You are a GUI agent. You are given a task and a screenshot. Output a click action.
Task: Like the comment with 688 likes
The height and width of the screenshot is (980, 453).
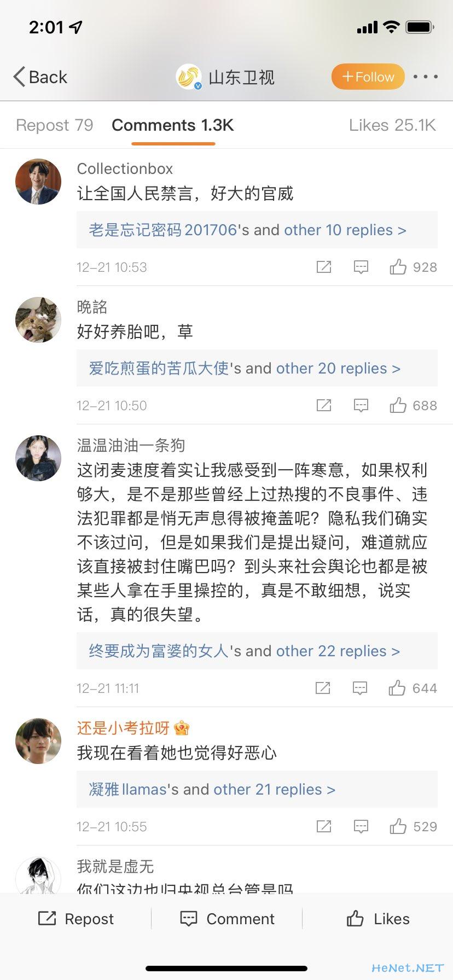click(x=398, y=405)
